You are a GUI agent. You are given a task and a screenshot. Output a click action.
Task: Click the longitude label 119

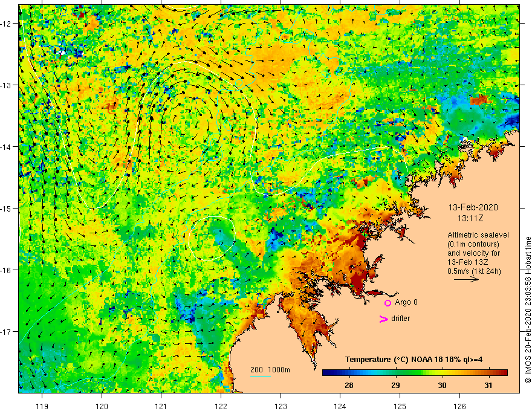coord(42,406)
